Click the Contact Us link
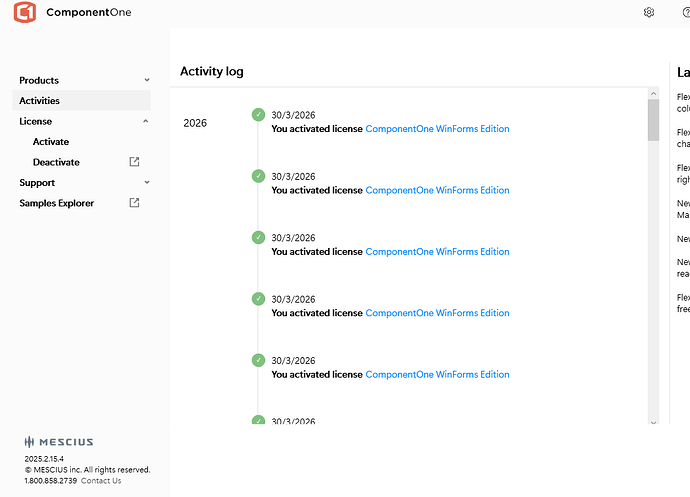 101,481
